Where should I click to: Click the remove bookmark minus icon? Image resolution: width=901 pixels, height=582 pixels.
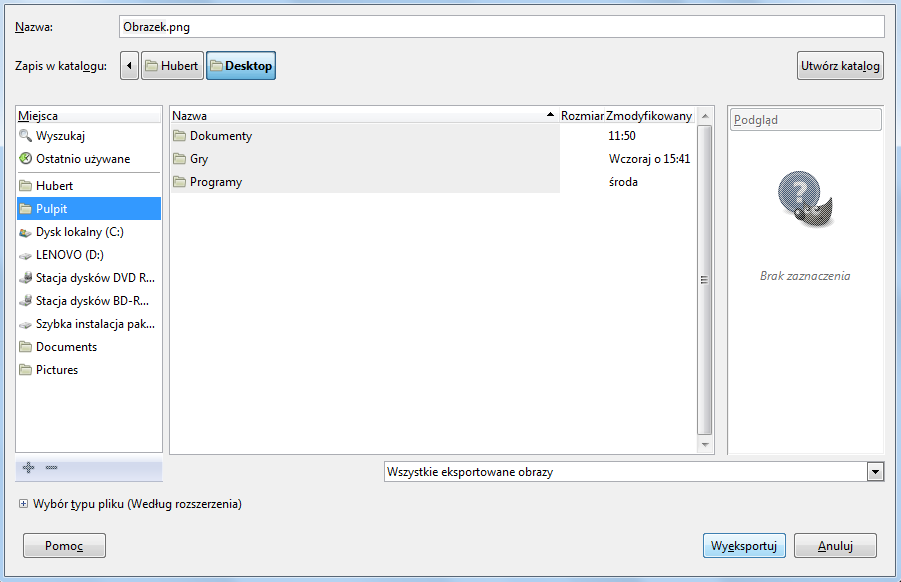point(51,467)
